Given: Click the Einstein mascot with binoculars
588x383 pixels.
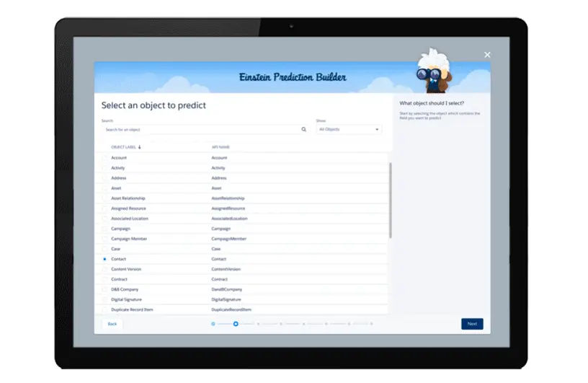Looking at the screenshot, I should [x=435, y=71].
